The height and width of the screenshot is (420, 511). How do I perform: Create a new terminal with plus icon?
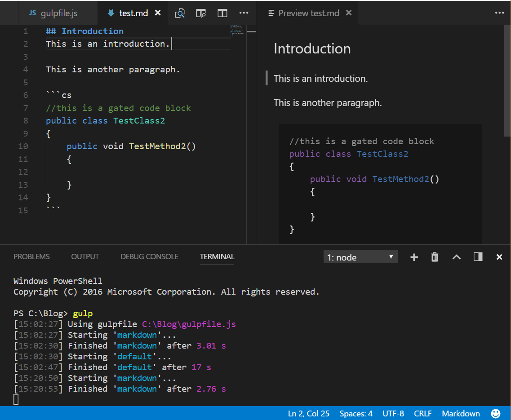pos(414,257)
